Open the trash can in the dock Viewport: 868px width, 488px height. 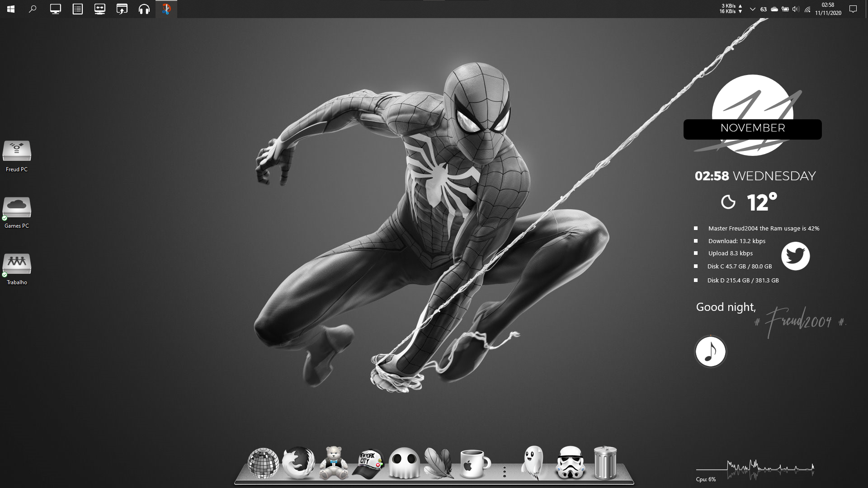[605, 463]
